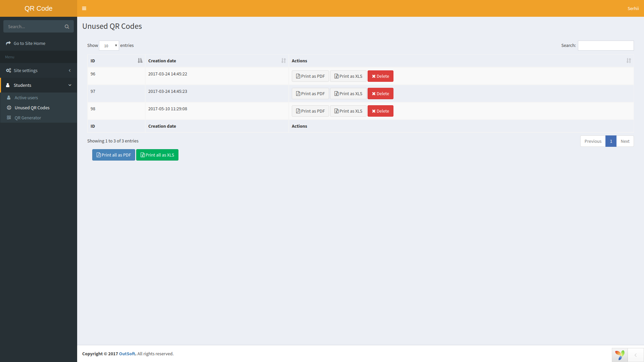
Task: Open the Active users page
Action: pyautogui.click(x=26, y=98)
